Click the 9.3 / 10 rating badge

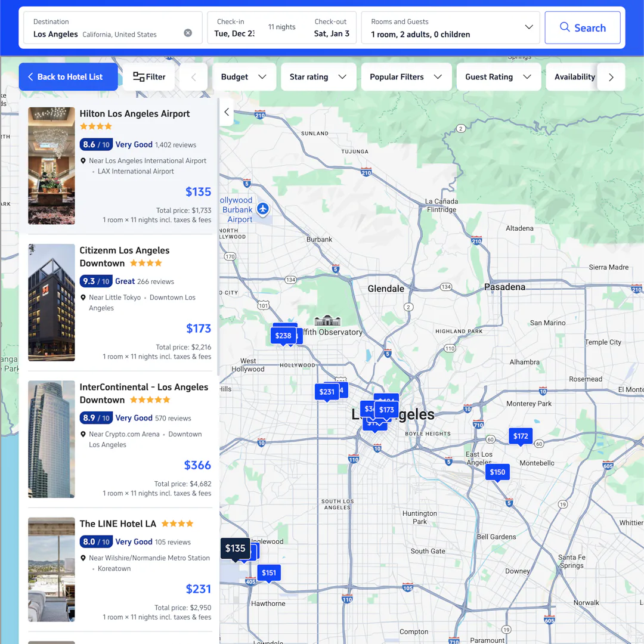pos(96,281)
